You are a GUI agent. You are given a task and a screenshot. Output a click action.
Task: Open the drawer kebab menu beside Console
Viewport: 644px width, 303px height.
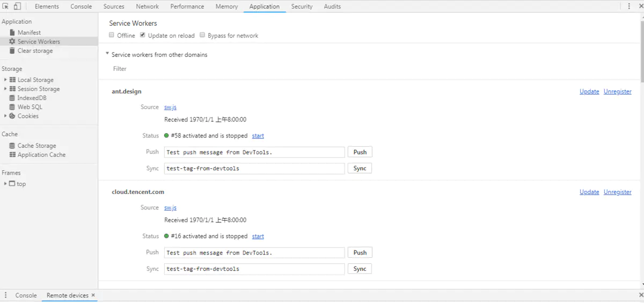pos(6,295)
